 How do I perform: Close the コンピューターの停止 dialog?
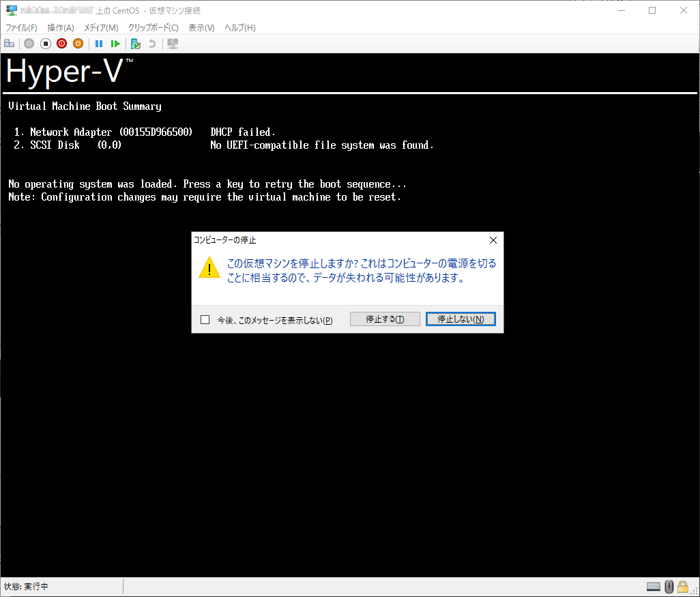493,240
